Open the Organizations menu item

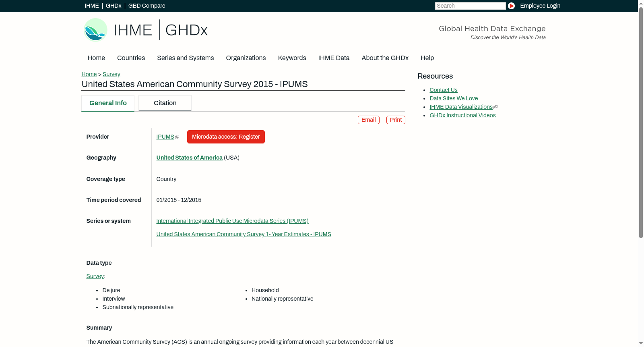[246, 58]
